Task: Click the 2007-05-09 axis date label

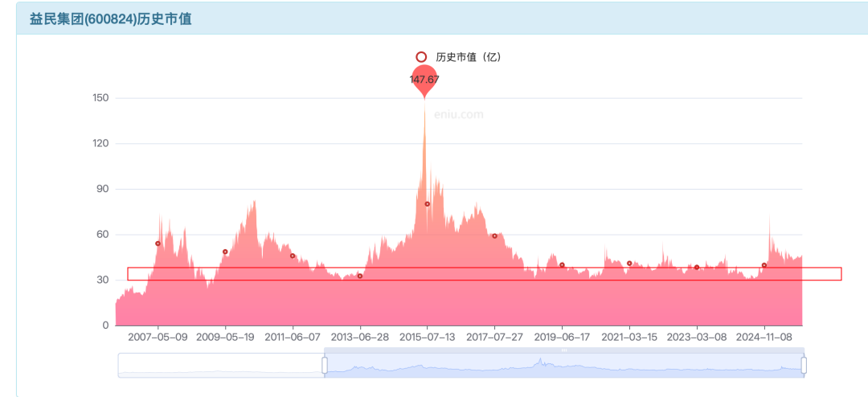Action: click(158, 338)
